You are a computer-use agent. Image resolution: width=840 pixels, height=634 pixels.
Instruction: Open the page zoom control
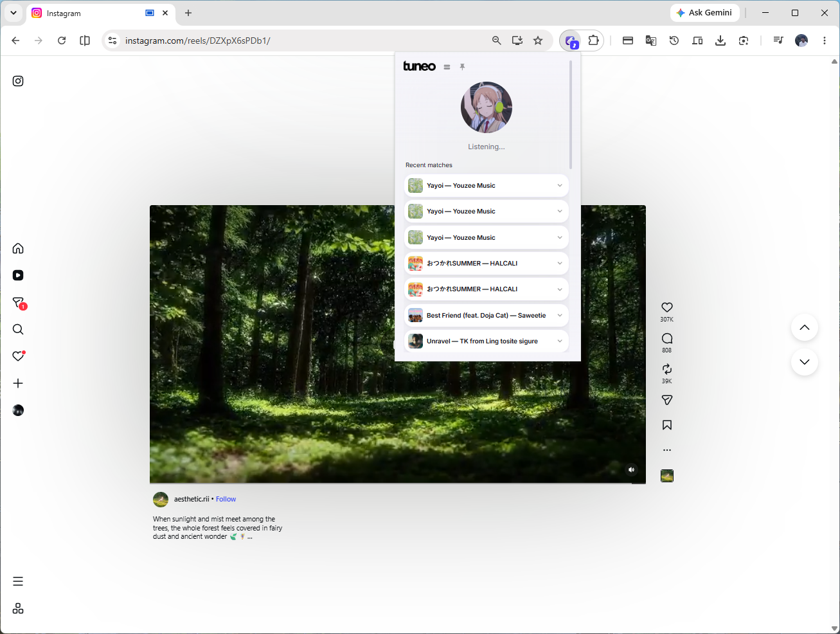(496, 41)
